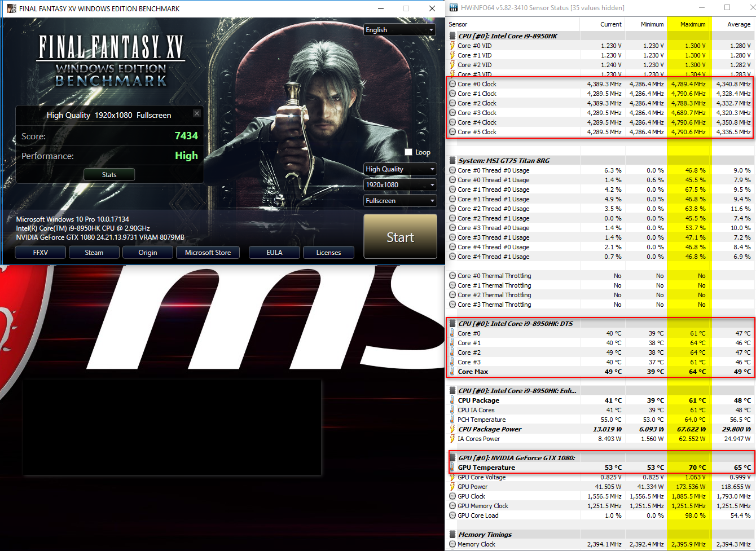Click the GPU Core Load maximum 98.0 %

tap(695, 515)
